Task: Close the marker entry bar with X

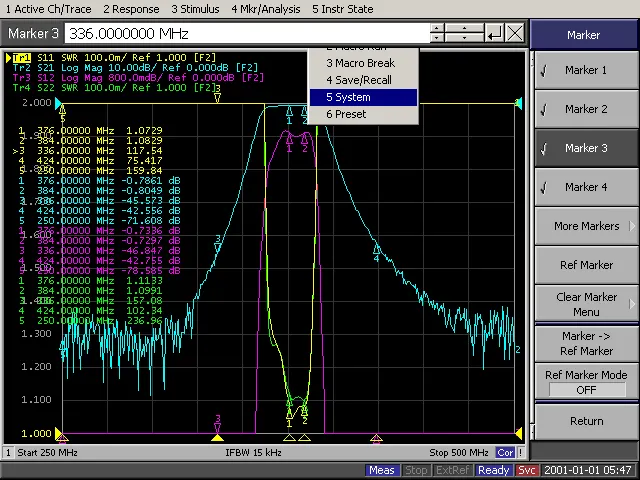Action: coord(515,34)
